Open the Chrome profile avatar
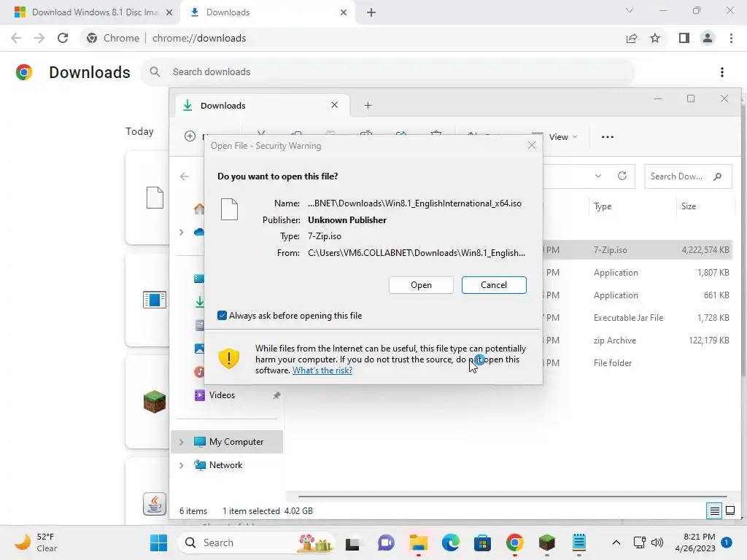The image size is (747, 560). [708, 38]
